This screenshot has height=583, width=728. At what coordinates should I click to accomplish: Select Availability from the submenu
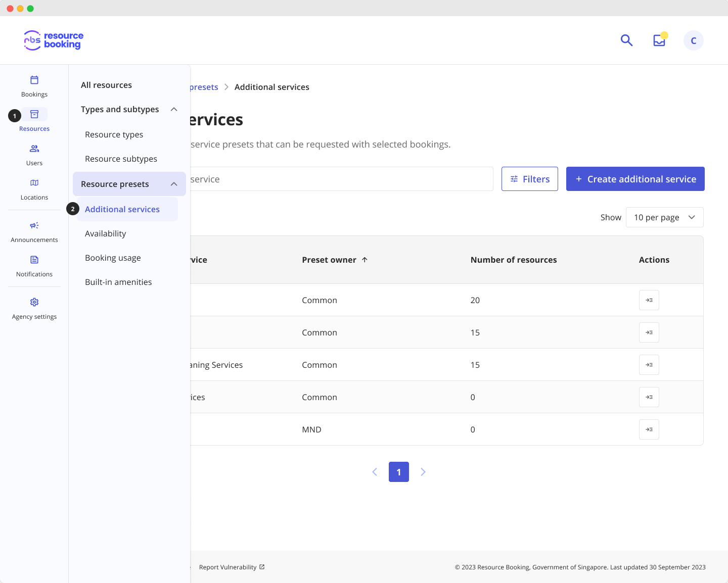105,233
